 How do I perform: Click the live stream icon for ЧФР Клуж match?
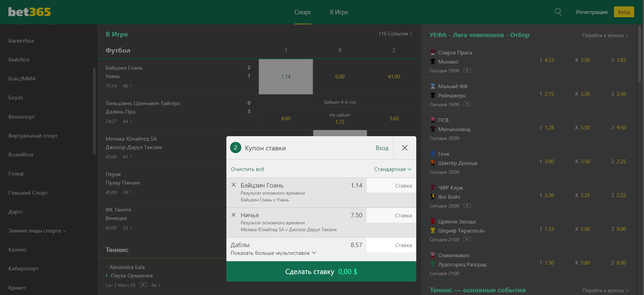[467, 205]
